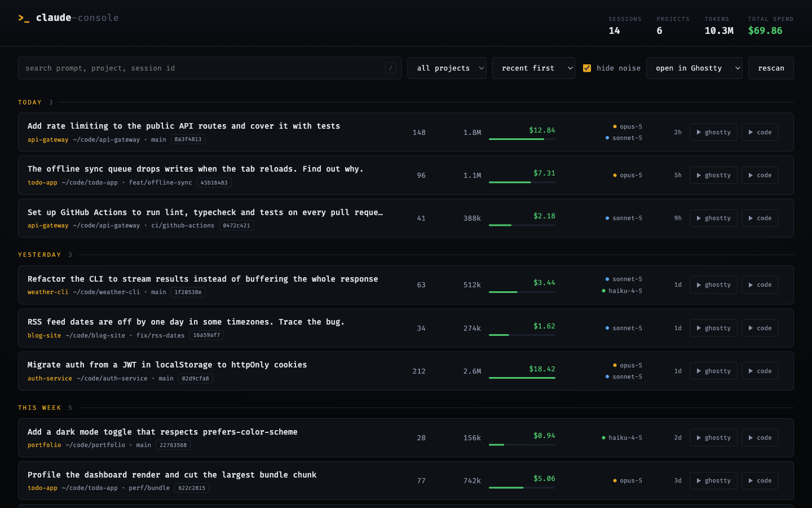Image resolution: width=812 pixels, height=508 pixels.
Task: Click commit hash 45b16483 badge
Action: pos(214,183)
